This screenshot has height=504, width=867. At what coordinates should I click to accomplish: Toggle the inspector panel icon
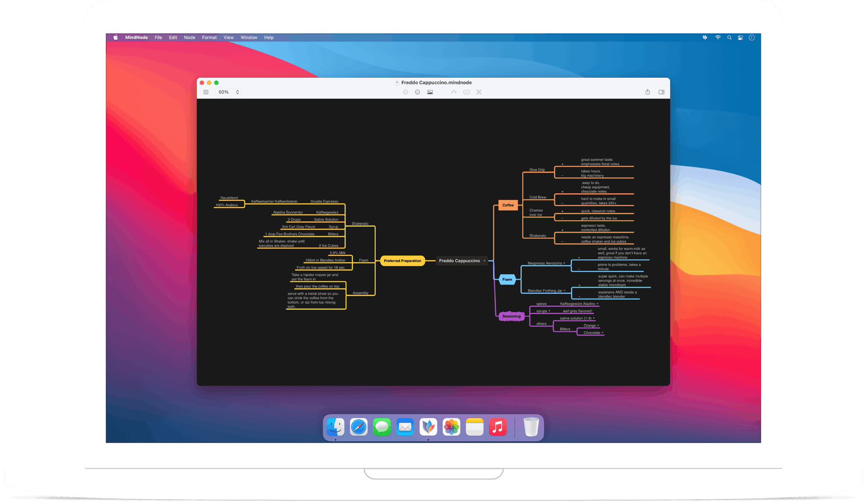point(662,92)
